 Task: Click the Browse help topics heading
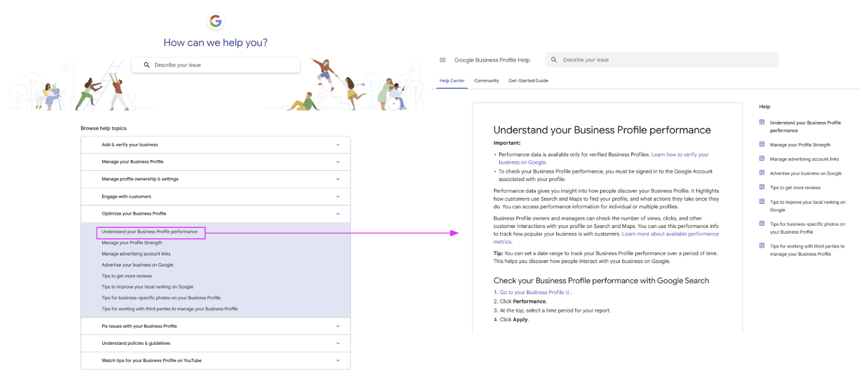tap(104, 128)
